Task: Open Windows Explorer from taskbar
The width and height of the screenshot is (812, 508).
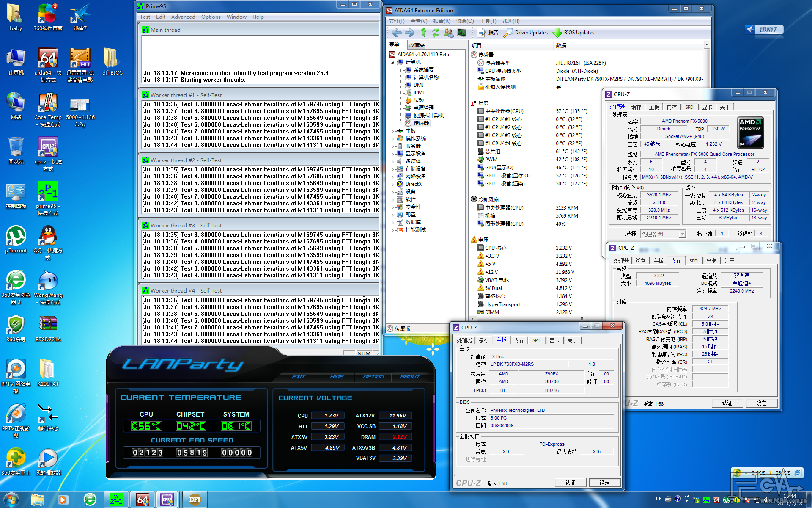Action: coord(37,500)
